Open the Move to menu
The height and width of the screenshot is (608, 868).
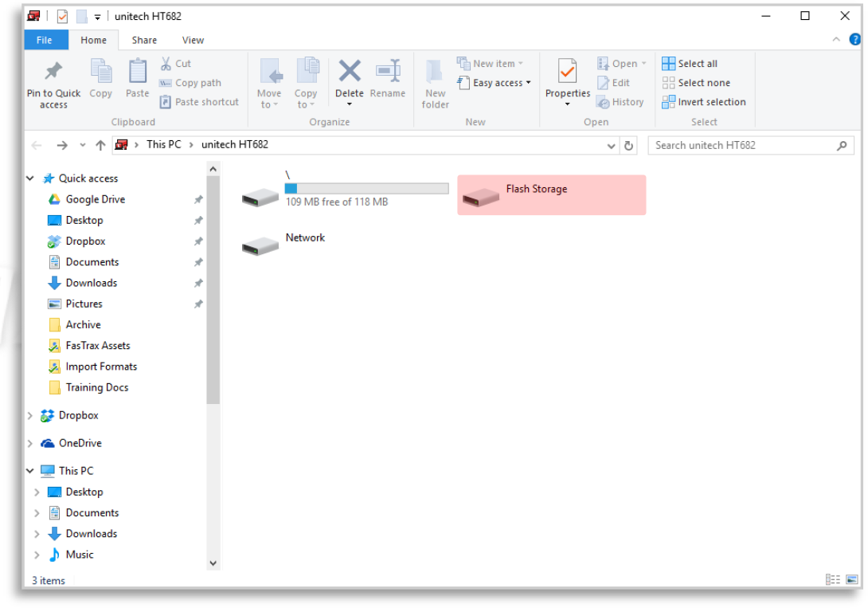point(269,83)
